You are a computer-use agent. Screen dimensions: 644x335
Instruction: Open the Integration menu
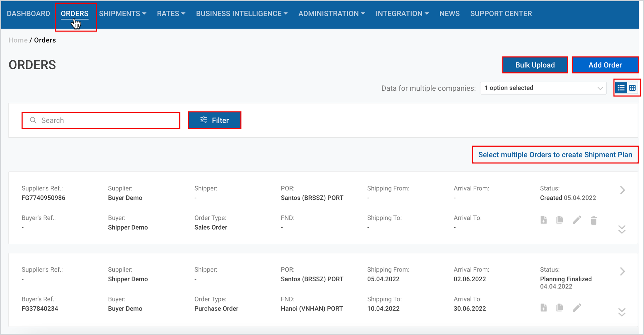402,14
